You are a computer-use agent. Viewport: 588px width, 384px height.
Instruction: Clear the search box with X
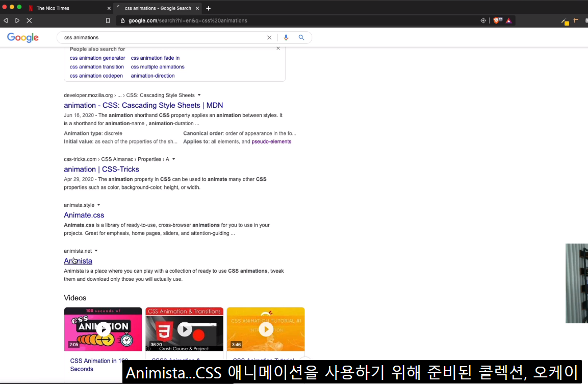point(269,38)
